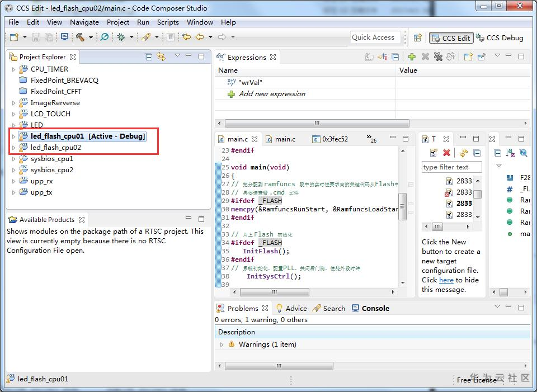The height and width of the screenshot is (392, 537).
Task: Expand the ImageReverse project node
Action: 13,103
